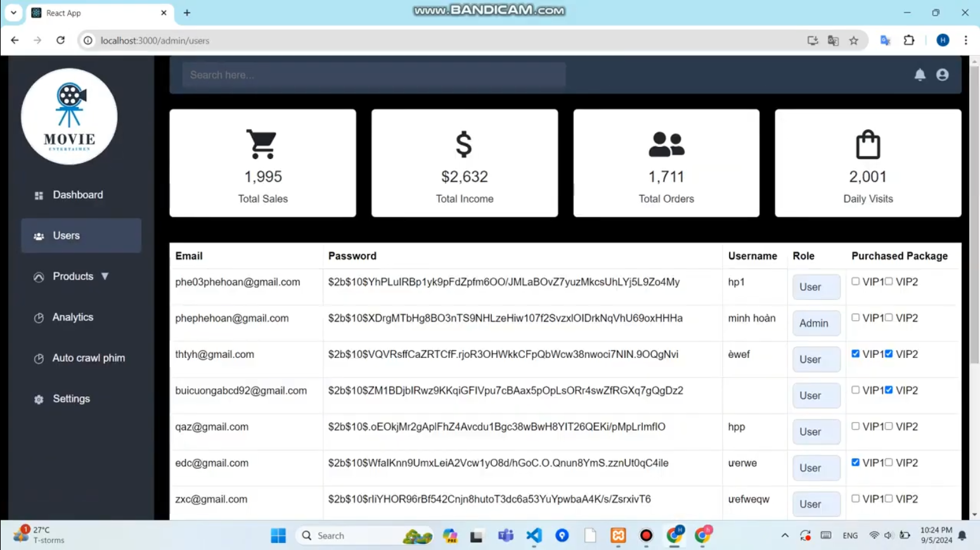Open role dropdown for thtyh@gmail.com

point(816,359)
